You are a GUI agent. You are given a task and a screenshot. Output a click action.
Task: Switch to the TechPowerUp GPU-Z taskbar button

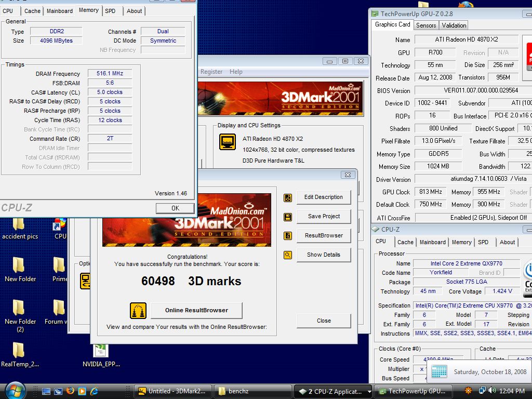[414, 391]
